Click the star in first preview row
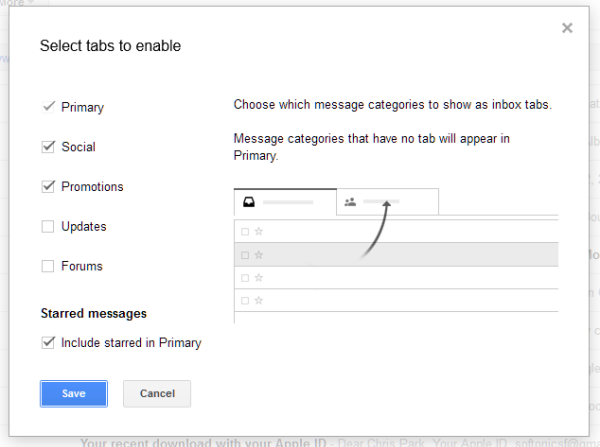 pyautogui.click(x=258, y=231)
